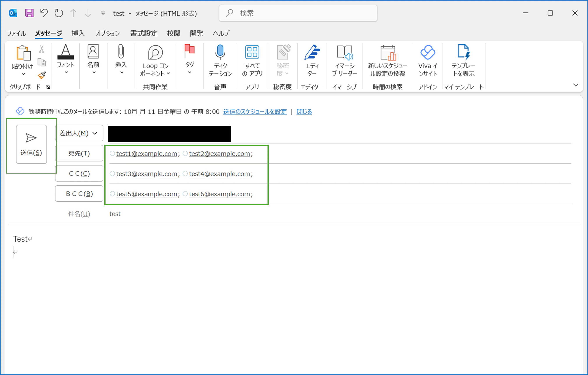Start ディクテーション microphone
The image size is (588, 375).
[220, 61]
